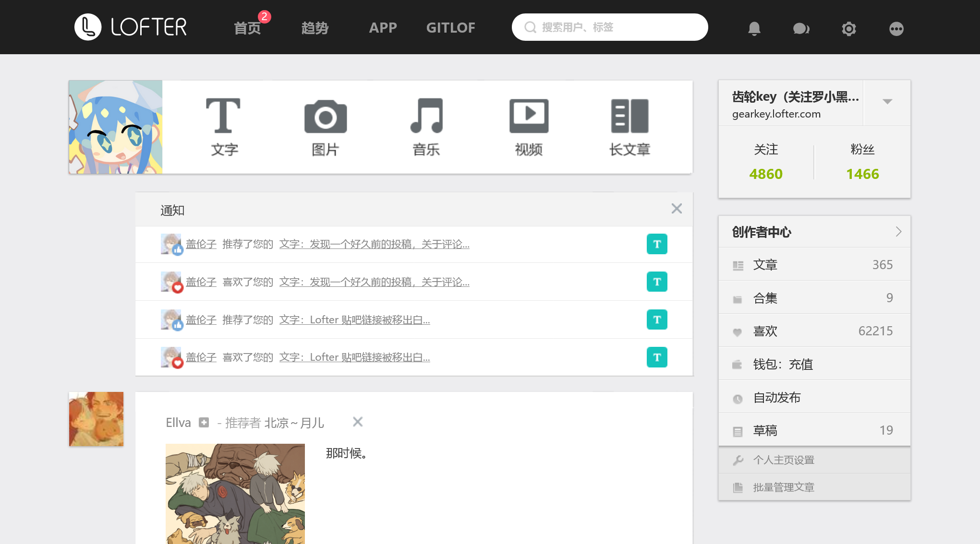980x544 pixels.
Task: Open the messages chat icon
Action: tap(801, 28)
